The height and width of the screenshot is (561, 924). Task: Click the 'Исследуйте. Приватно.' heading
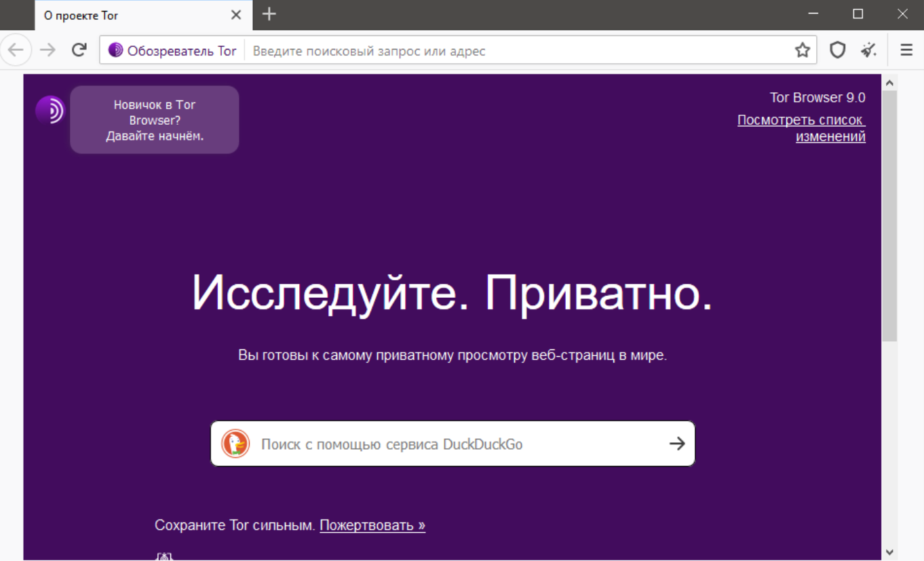[x=453, y=293]
